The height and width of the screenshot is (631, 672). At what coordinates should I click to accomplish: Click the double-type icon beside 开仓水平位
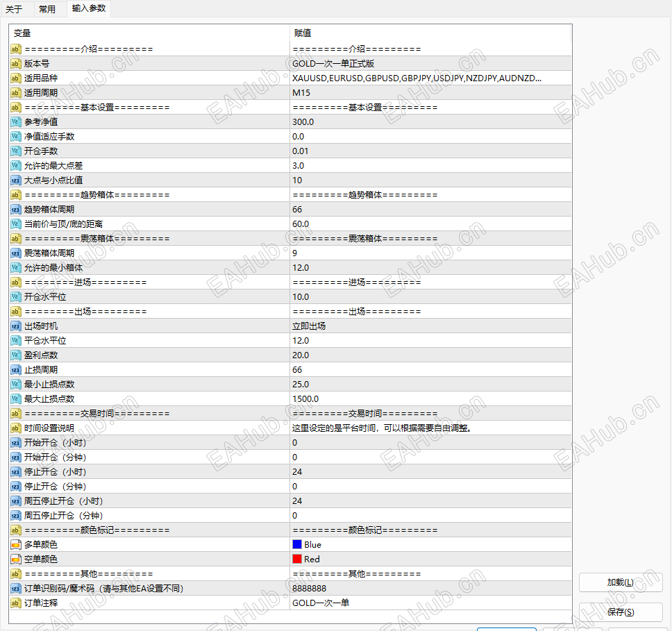15,297
